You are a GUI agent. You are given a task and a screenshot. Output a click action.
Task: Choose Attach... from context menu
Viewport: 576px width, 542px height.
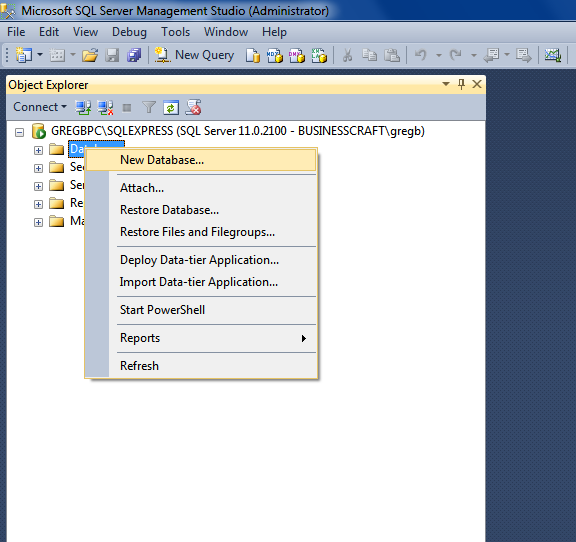tap(201, 188)
